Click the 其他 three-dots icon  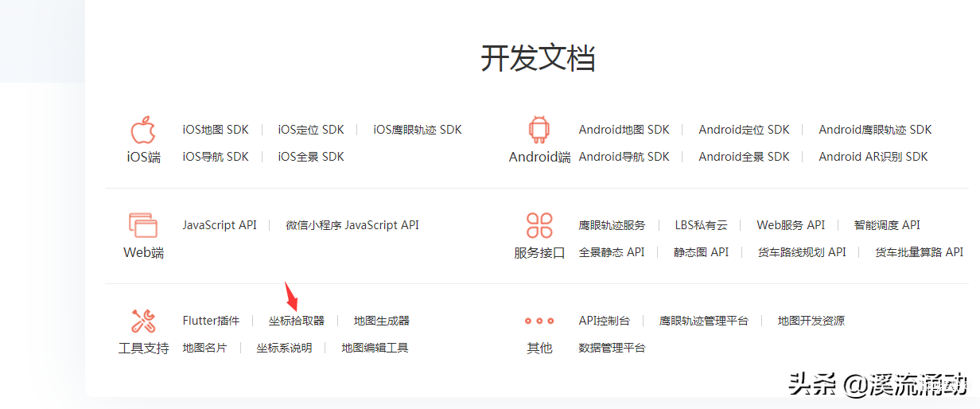coord(539,321)
